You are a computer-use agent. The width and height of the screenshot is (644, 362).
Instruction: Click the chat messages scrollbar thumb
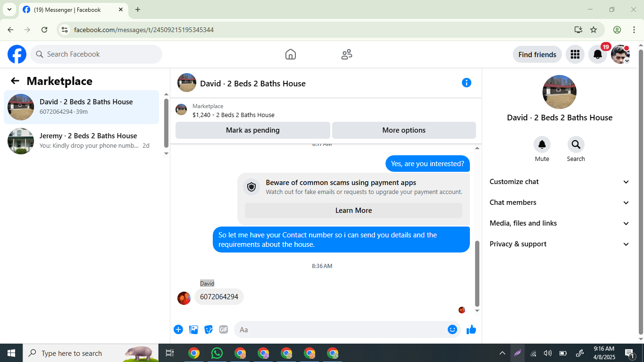click(477, 274)
